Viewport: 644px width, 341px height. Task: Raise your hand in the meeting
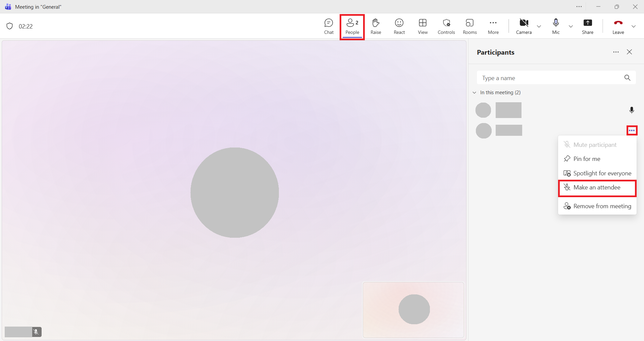[376, 26]
